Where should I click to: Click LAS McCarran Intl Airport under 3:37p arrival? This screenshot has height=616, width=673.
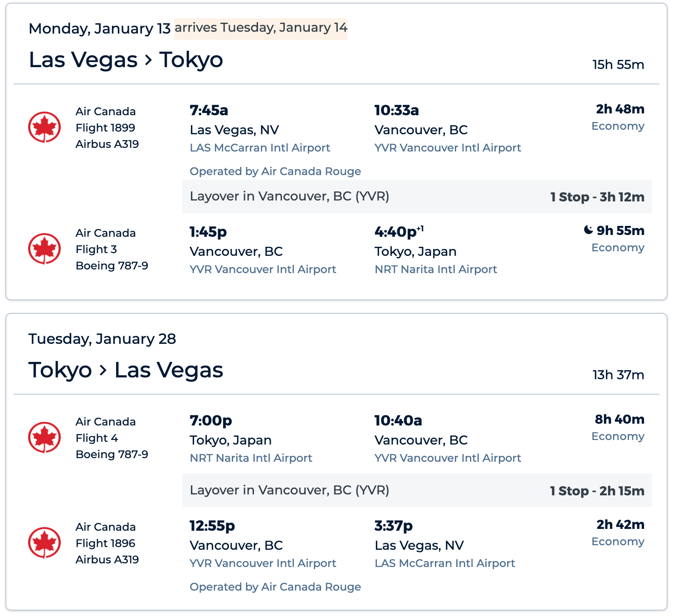(x=445, y=563)
